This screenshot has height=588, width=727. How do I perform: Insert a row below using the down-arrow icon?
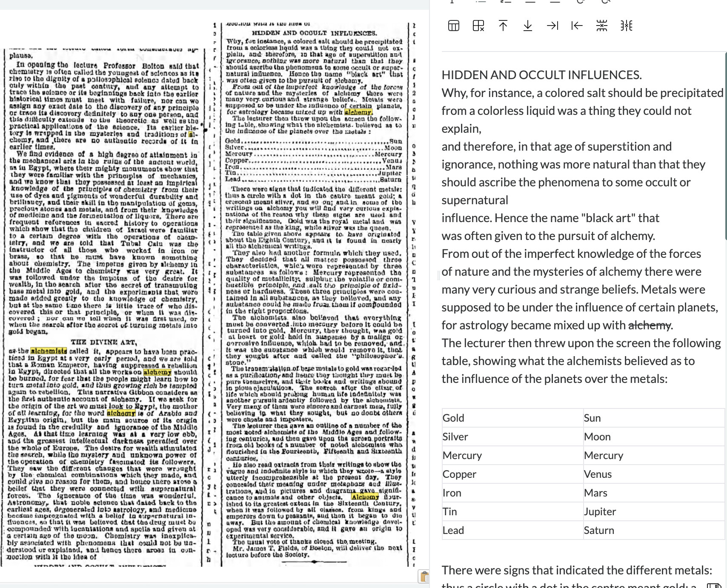pos(528,26)
